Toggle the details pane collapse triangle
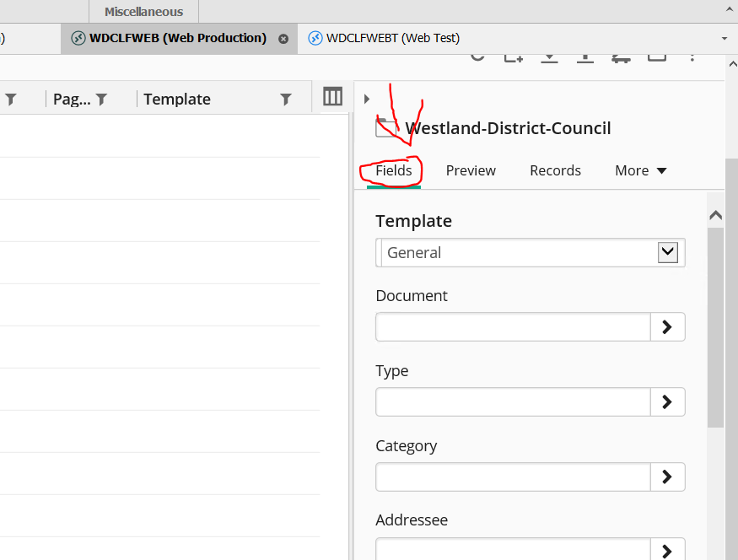The image size is (738, 560). point(367,99)
